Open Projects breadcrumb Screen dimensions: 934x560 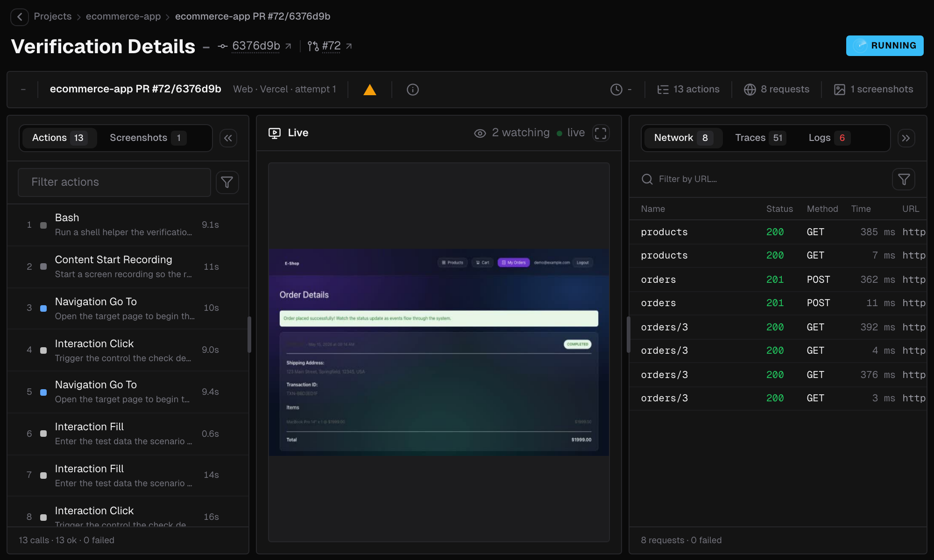pos(53,16)
